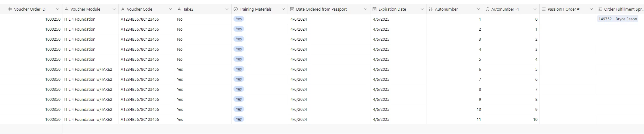Click Yes pill in Autonumber 11 row

pos(239,119)
